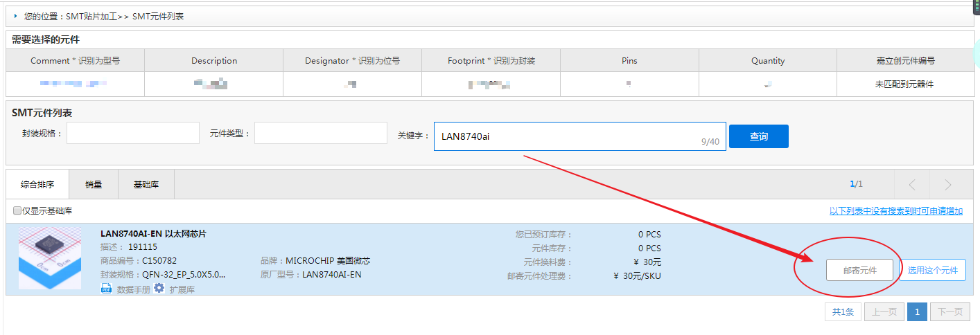Screen dimensions: 980x335
Task: Open the 以下列表中没有搜索到时可申请增加 link
Action: [x=895, y=210]
